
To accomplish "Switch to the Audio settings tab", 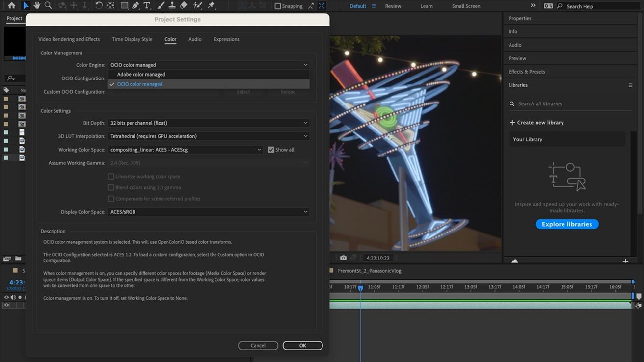I will 195,39.
